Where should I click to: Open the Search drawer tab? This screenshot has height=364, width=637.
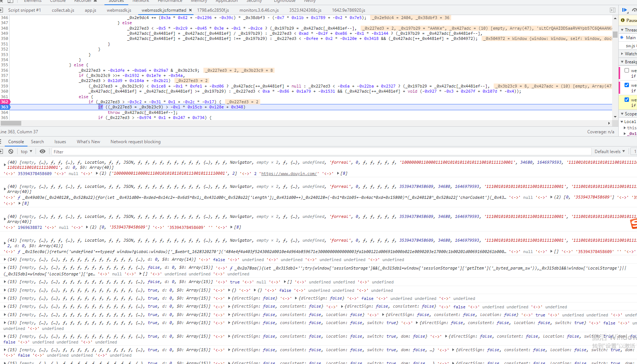tap(37, 142)
